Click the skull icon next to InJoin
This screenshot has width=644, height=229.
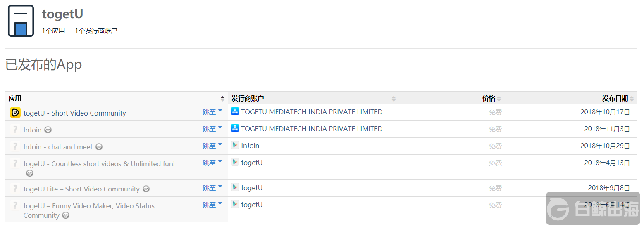(48, 130)
